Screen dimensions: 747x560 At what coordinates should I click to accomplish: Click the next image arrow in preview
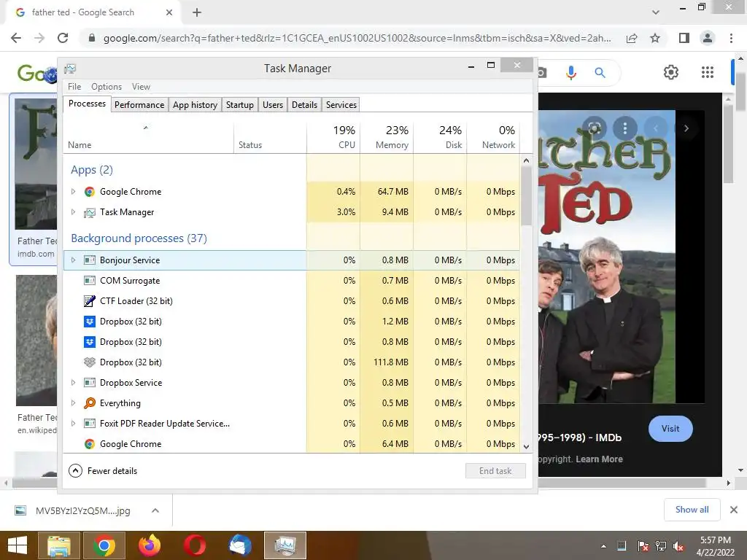point(686,128)
